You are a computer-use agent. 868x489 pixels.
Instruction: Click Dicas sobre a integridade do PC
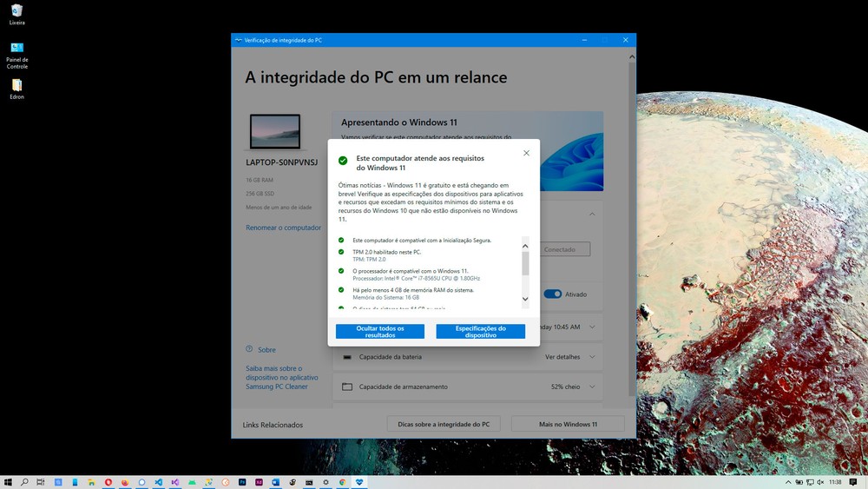tap(444, 424)
